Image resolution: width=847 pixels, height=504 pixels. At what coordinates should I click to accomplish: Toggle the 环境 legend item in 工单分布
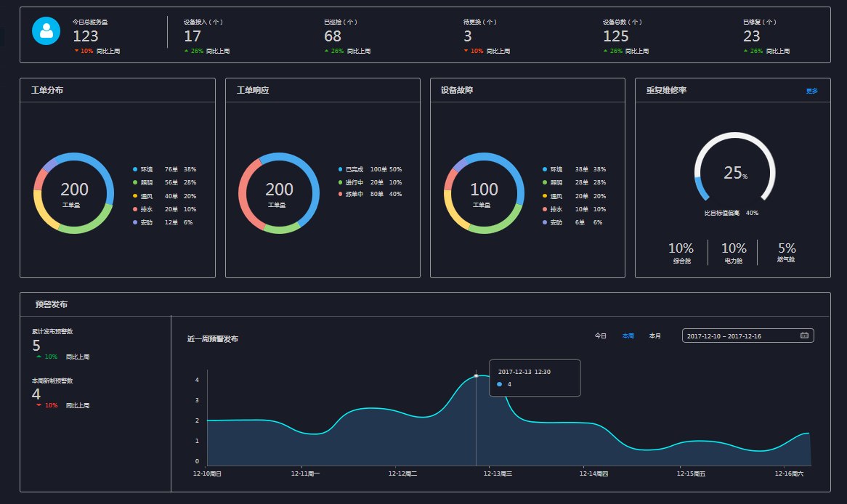click(146, 169)
